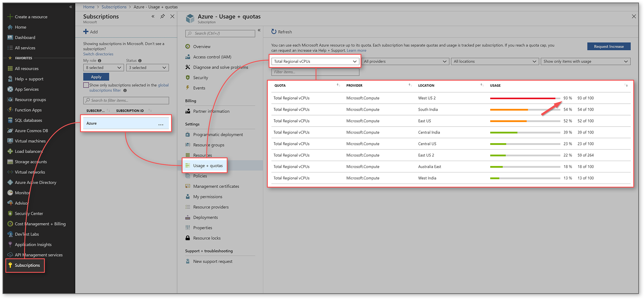
Task: Collapse the left navigation sidebar
Action: [71, 7]
